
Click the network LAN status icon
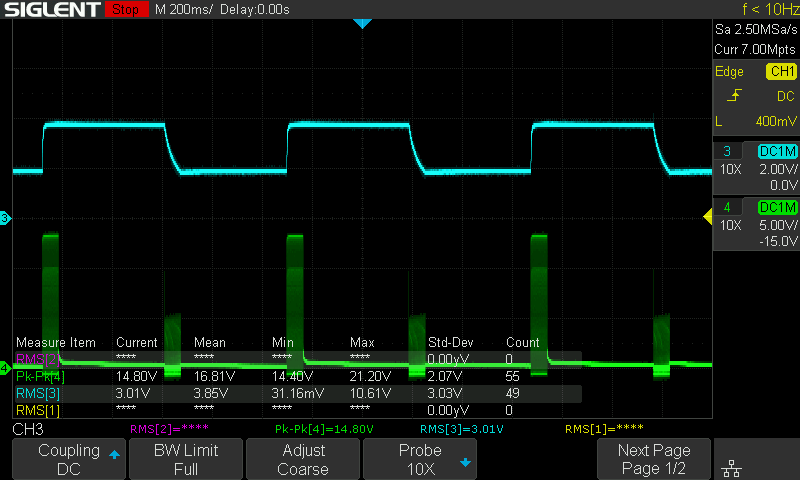(x=732, y=468)
